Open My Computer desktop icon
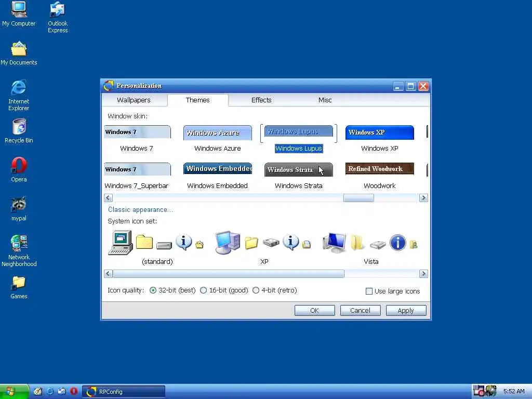Screen dimensions: 532x399 click(19, 14)
